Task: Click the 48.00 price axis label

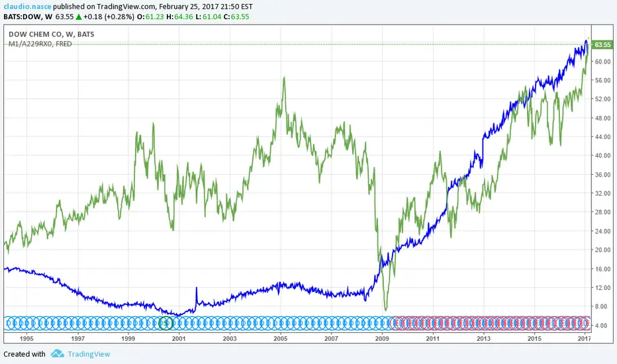Action: tap(603, 118)
